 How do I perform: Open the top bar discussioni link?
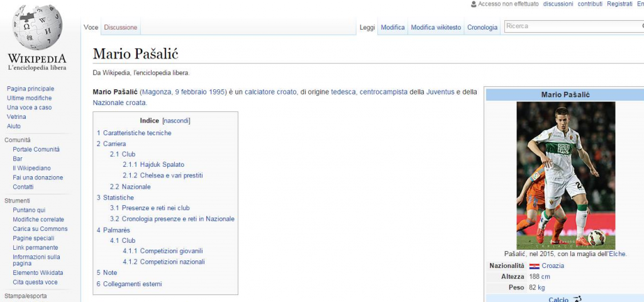click(x=558, y=4)
